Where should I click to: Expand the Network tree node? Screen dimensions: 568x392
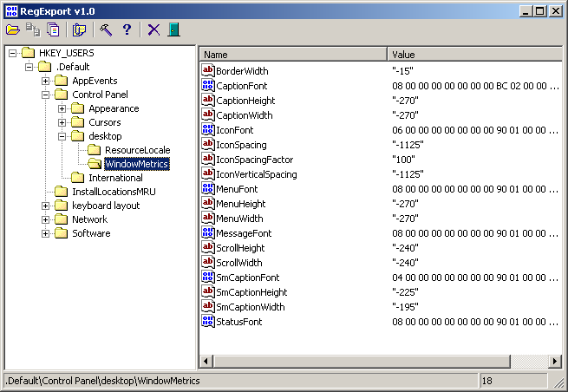point(45,219)
